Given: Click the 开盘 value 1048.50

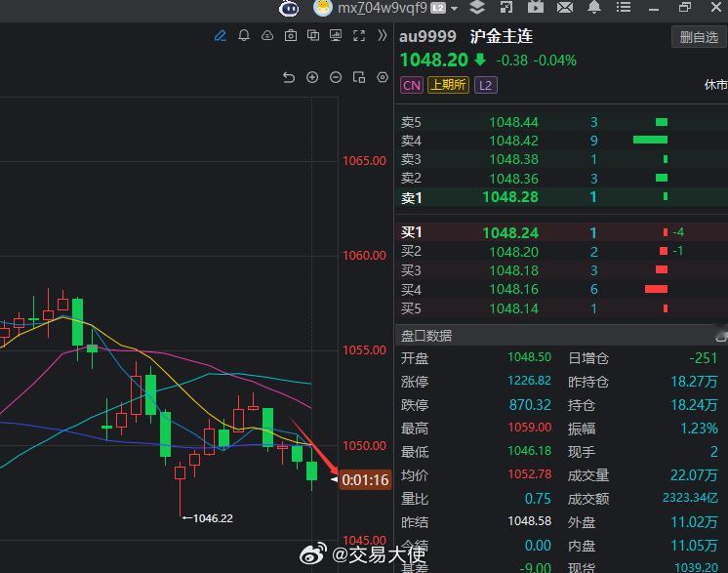Looking at the screenshot, I should (529, 357).
